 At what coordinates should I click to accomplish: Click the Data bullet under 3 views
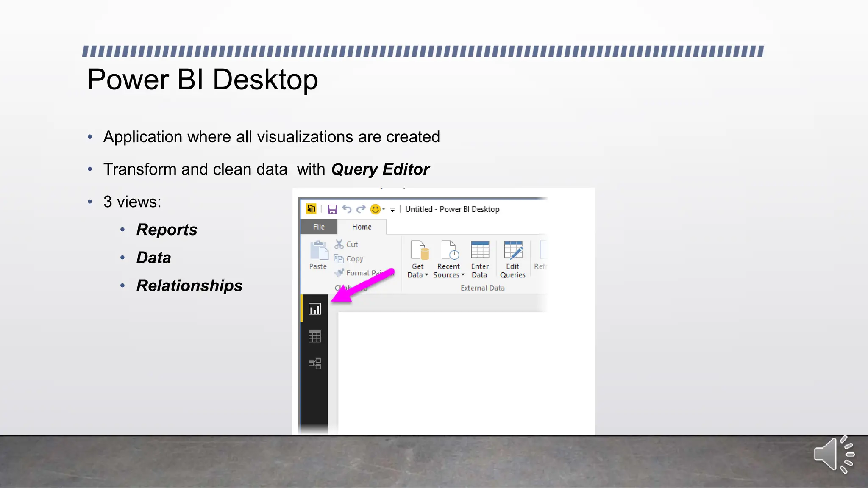(x=153, y=258)
